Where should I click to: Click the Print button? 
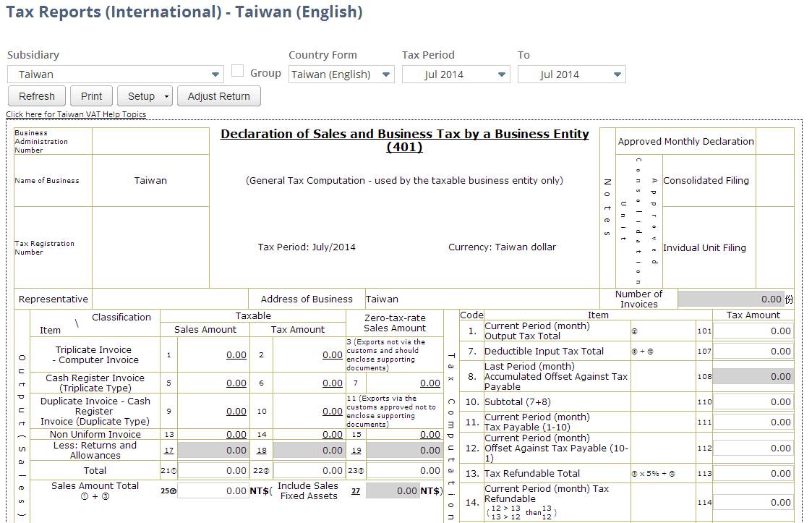(90, 95)
